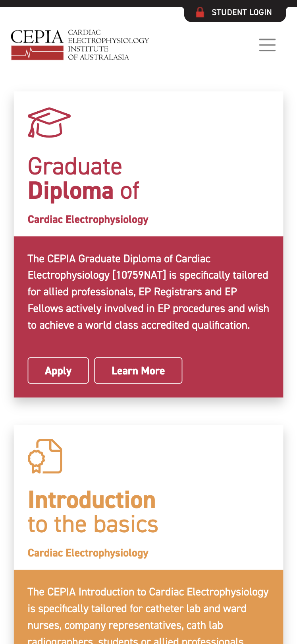Image resolution: width=297 pixels, height=644 pixels.
Task: Click the red heartbeat ECG logo graphic
Action: tap(37, 52)
